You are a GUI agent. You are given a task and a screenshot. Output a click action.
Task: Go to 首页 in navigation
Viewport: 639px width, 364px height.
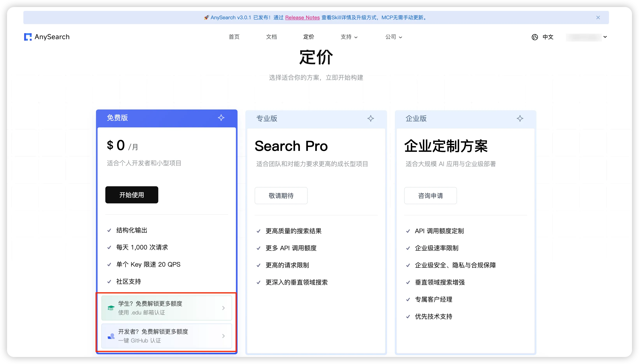pyautogui.click(x=234, y=37)
